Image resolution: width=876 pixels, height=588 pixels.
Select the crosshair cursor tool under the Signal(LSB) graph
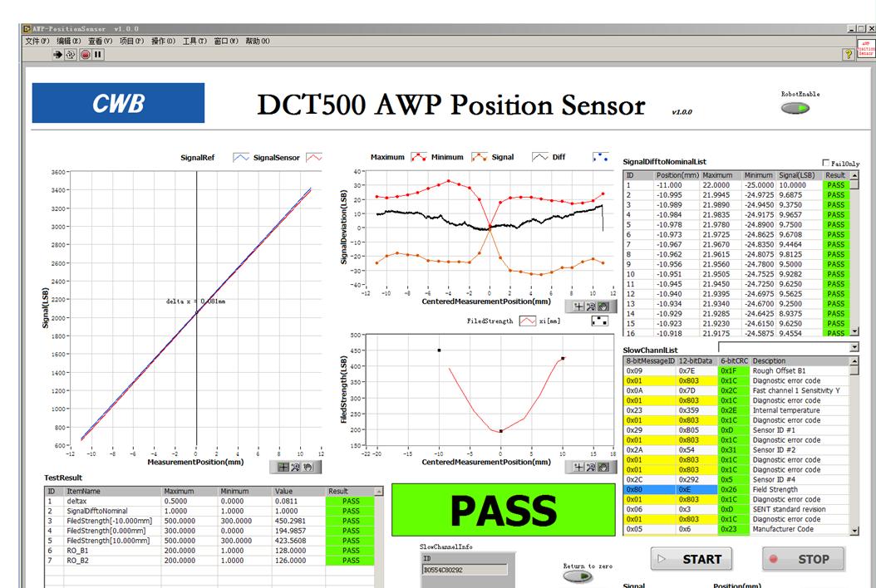283,468
